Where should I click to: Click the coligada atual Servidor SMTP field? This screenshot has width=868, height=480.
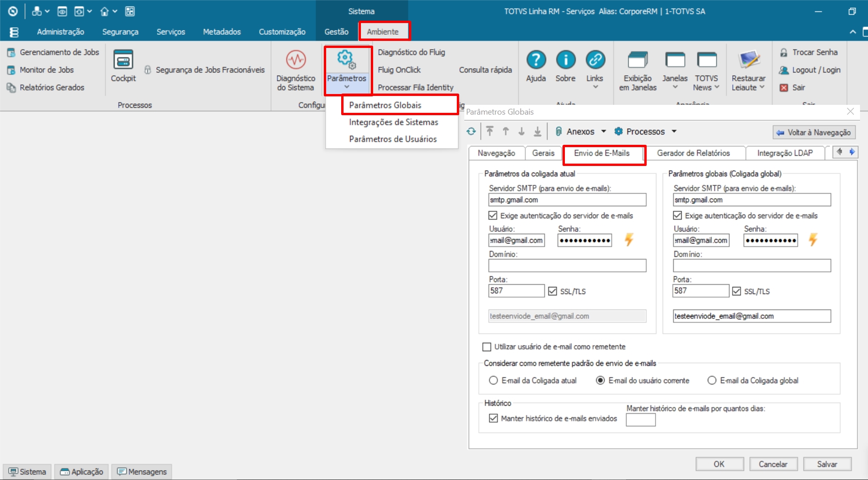click(567, 200)
